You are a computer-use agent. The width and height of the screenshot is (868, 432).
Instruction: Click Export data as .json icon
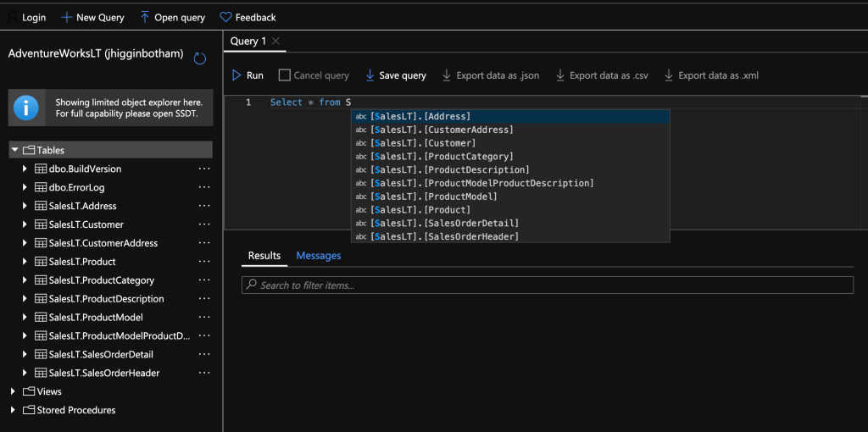447,75
